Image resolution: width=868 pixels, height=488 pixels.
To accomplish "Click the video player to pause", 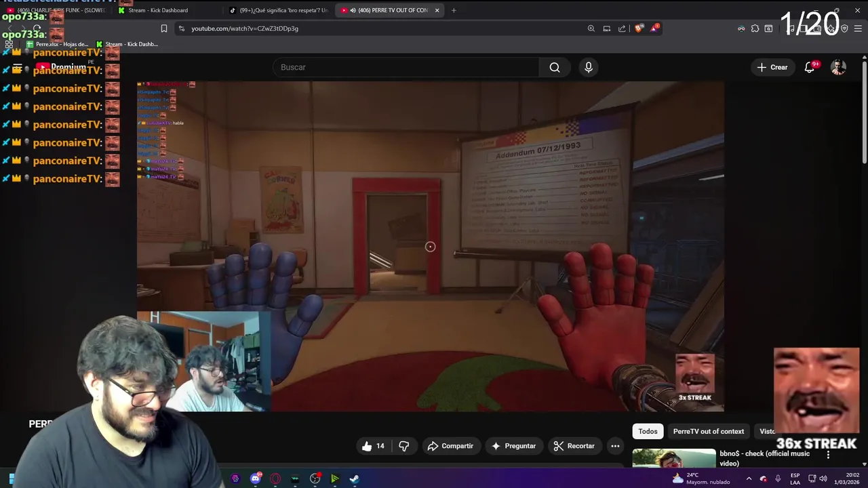I will pos(430,246).
